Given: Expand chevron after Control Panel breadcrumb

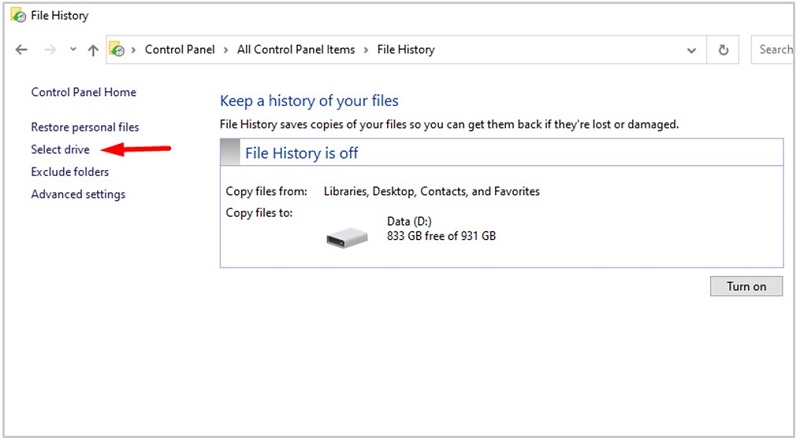Looking at the screenshot, I should click(x=227, y=50).
